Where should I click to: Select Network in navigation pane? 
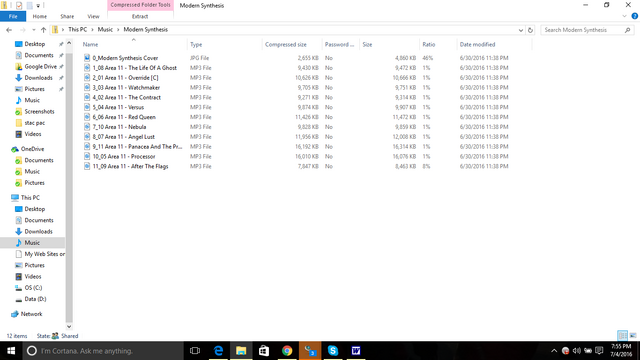tap(31, 314)
